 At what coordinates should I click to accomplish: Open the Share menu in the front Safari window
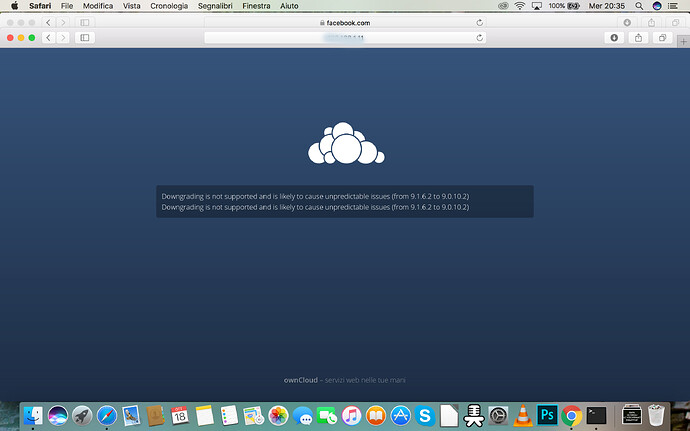click(x=639, y=38)
